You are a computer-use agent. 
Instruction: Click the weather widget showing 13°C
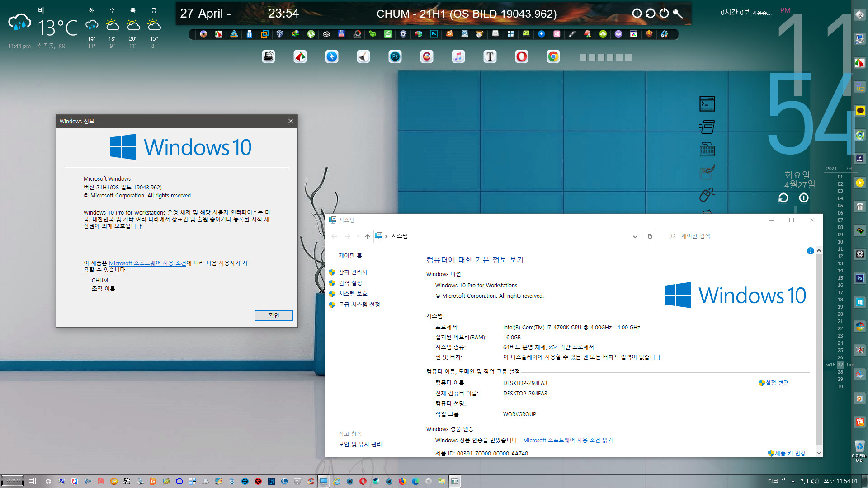tap(43, 28)
